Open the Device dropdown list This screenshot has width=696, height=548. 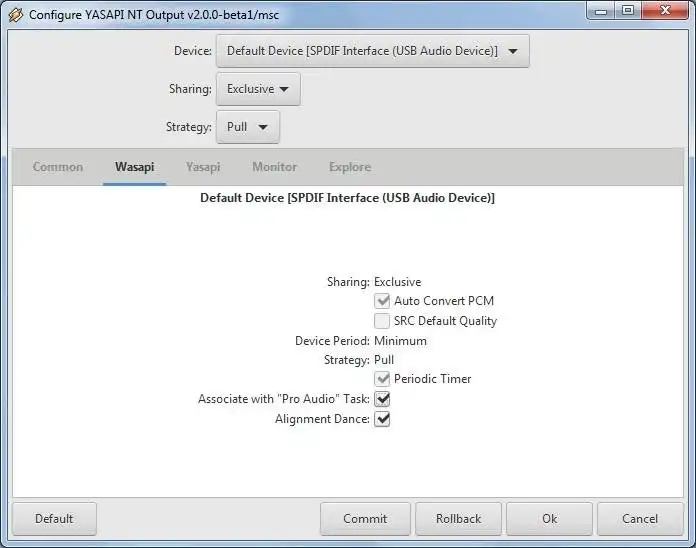(372, 51)
